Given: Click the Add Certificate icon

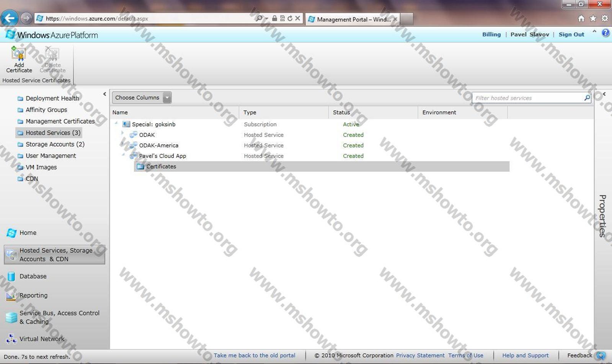Looking at the screenshot, I should 18,54.
